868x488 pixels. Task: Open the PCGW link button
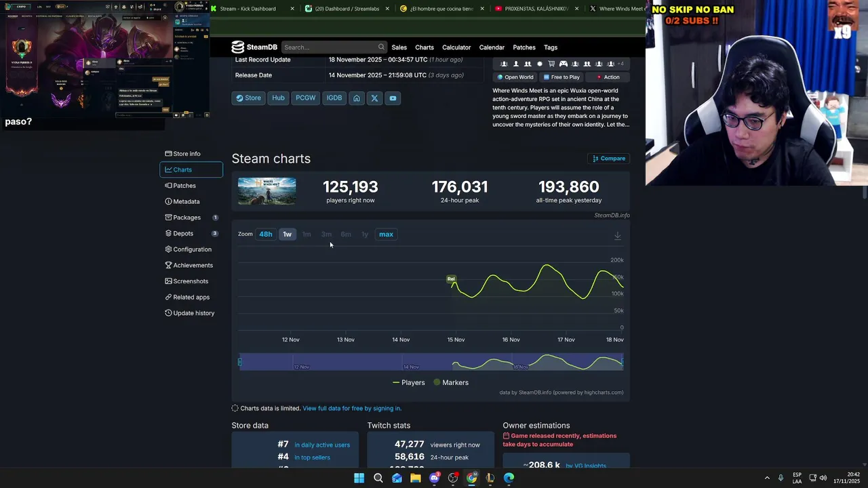306,98
